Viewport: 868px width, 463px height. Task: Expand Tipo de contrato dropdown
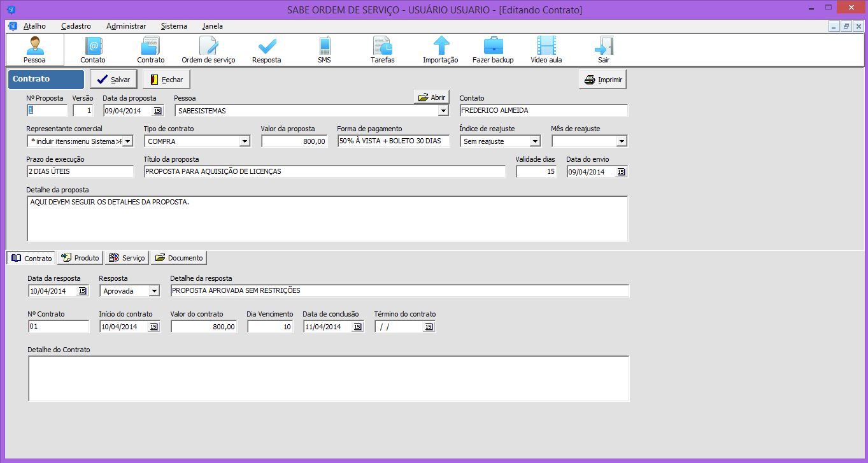pos(245,141)
